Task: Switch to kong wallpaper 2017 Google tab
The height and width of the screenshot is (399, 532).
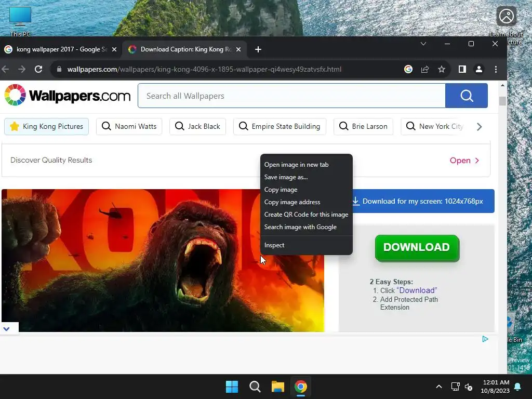Action: point(60,49)
